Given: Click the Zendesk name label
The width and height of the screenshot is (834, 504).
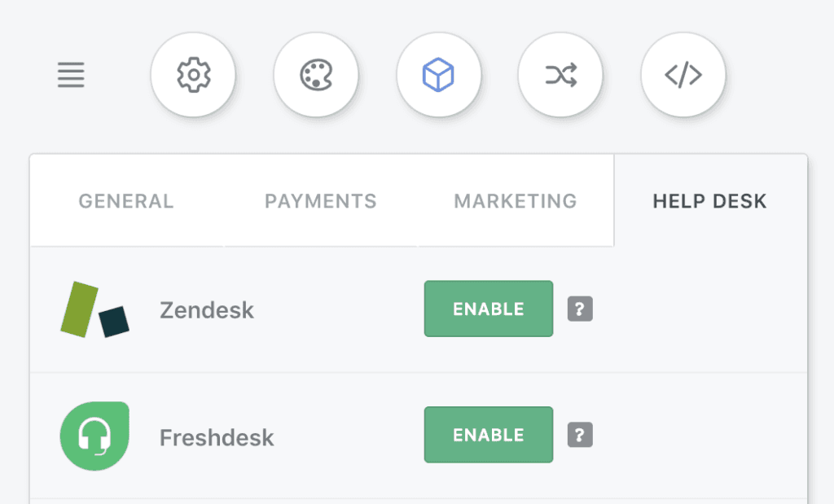Looking at the screenshot, I should 207,310.
